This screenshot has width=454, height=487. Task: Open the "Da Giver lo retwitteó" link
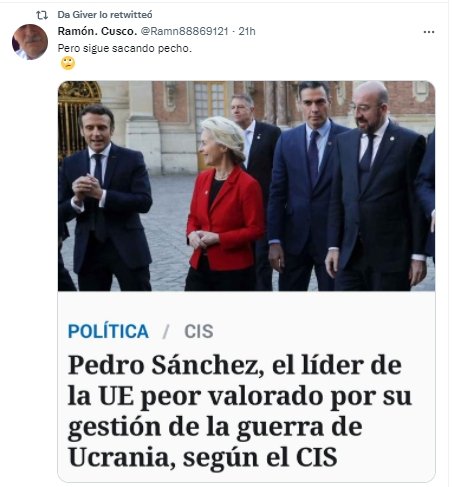click(x=105, y=15)
